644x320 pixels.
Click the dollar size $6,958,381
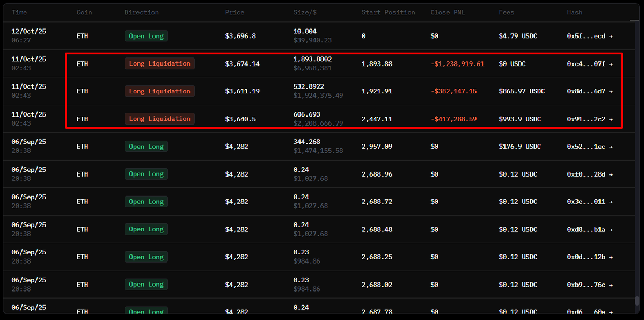(312, 68)
